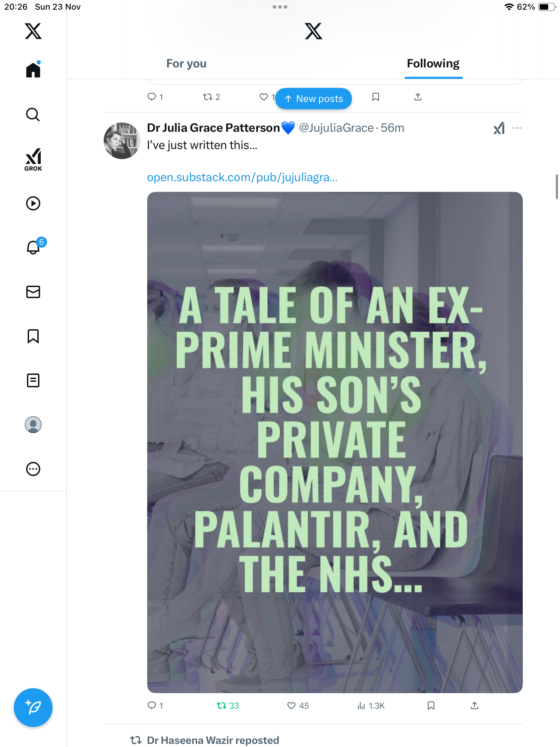Open the profile avatar icon in sidebar
This screenshot has width=560, height=747.
[x=33, y=425]
